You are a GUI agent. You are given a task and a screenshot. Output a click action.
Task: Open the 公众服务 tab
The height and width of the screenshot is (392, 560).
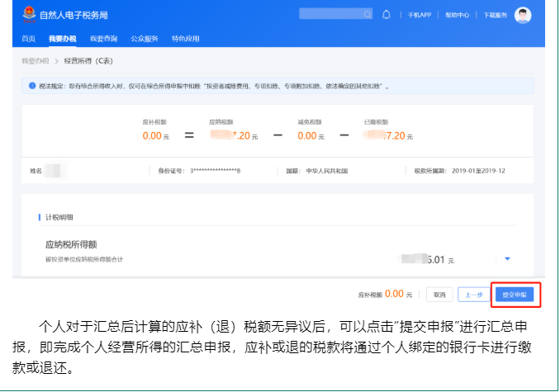click(x=145, y=39)
